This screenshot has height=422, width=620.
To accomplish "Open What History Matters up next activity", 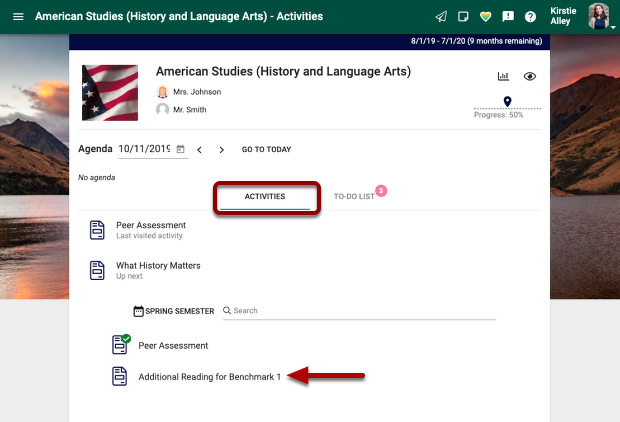I will coord(158,266).
